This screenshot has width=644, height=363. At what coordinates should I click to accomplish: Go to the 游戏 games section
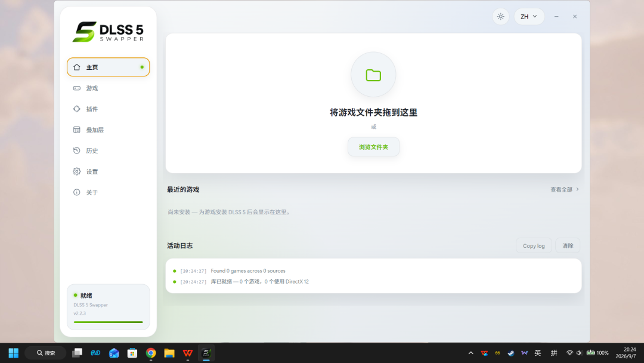[x=108, y=88]
